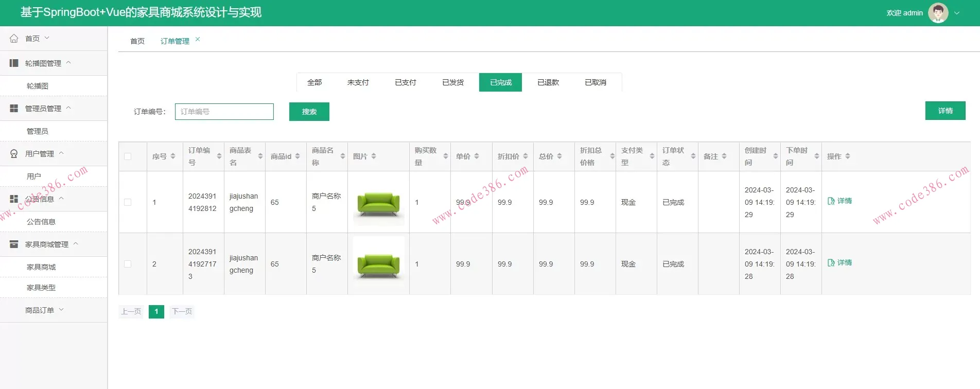Check the box for order row 2
The image size is (980, 389).
pos(128,264)
